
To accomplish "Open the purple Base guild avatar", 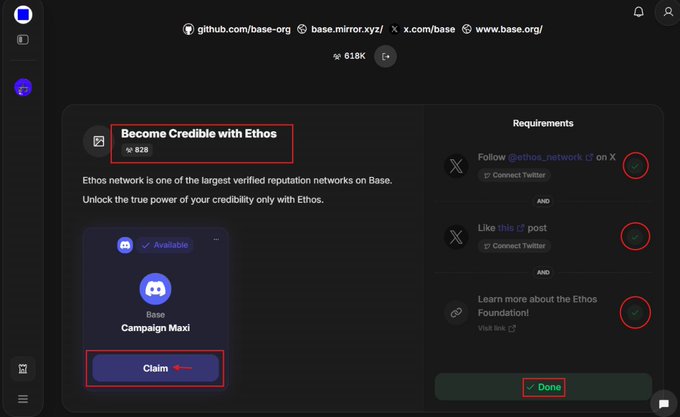I will pos(23,88).
